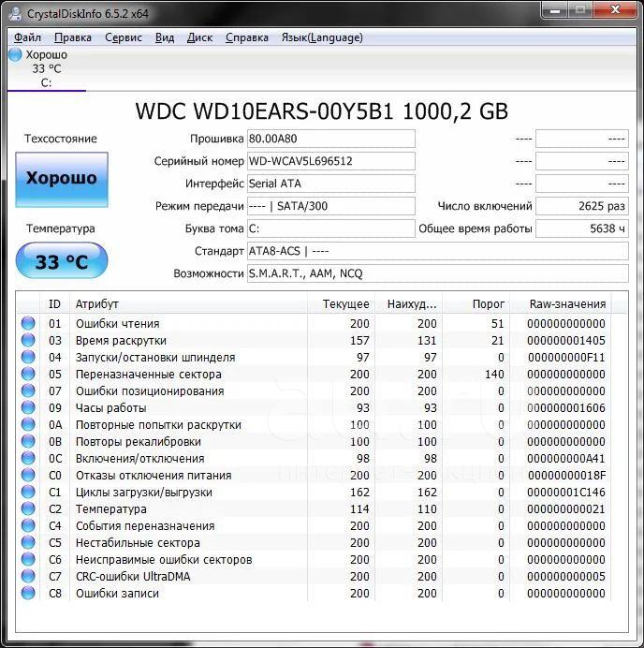Open the Правка menu

click(x=73, y=37)
